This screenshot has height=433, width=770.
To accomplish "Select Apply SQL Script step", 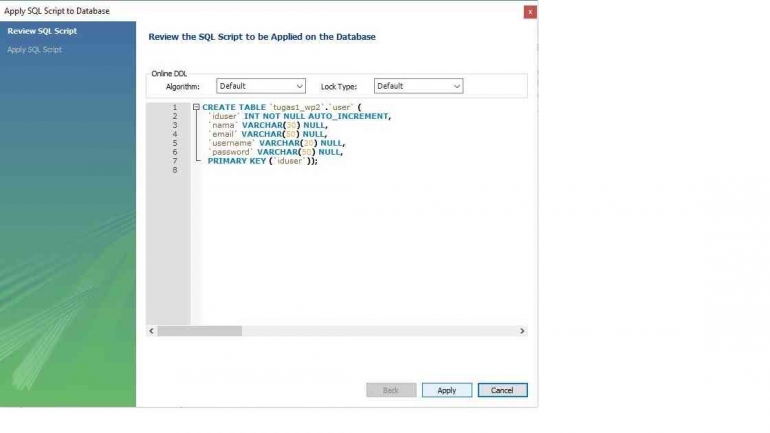I will tap(34, 50).
